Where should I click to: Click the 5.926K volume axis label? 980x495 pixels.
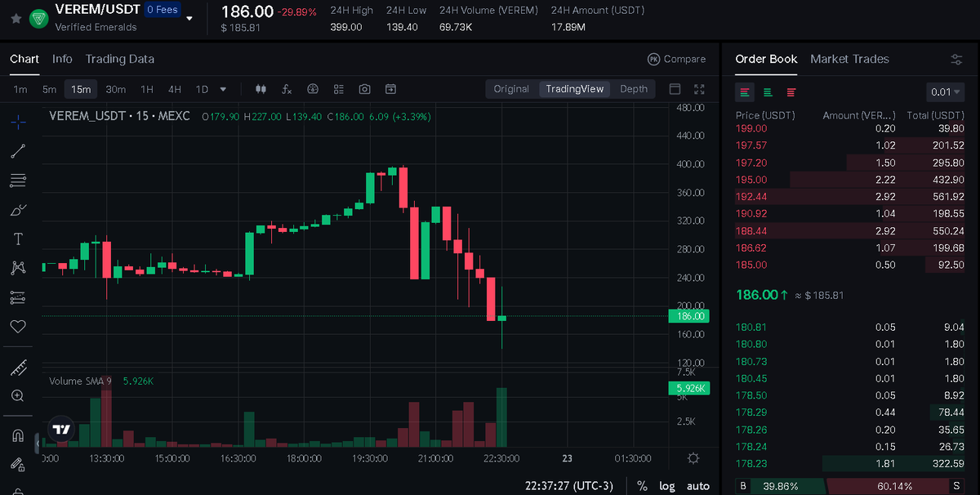[x=688, y=389]
